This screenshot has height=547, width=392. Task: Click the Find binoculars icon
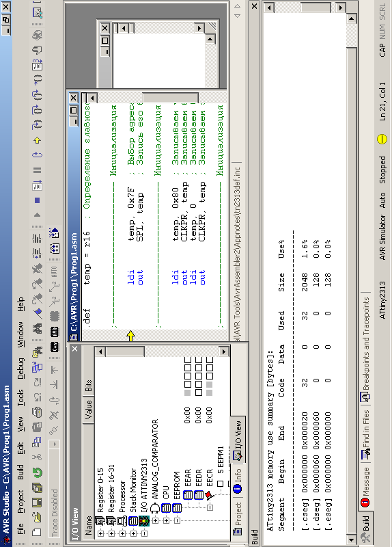tap(37, 328)
